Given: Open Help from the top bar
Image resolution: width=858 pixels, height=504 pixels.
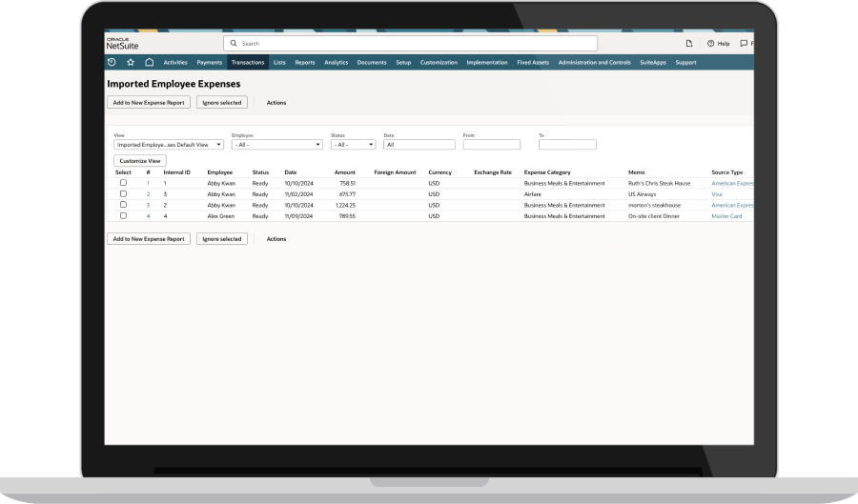Looking at the screenshot, I should [719, 43].
